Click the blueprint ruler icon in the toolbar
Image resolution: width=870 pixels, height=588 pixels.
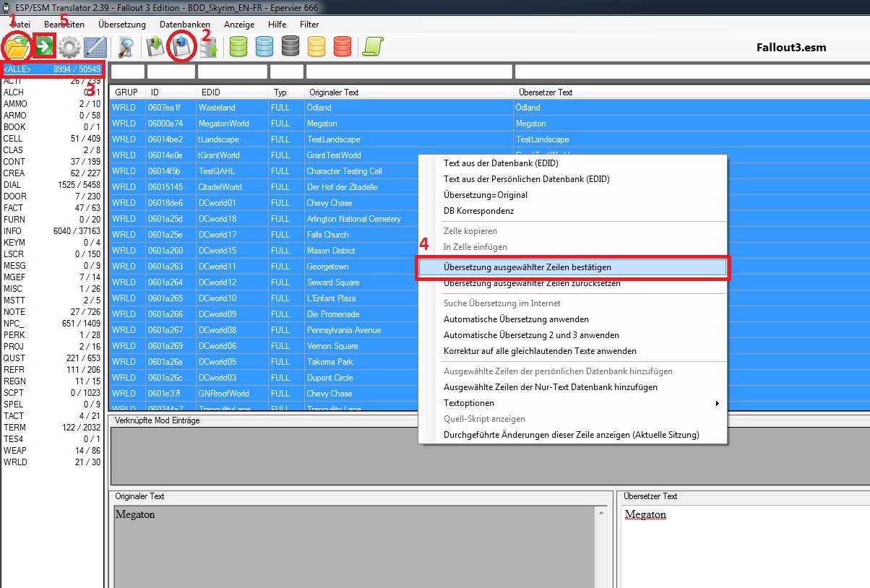click(95, 48)
